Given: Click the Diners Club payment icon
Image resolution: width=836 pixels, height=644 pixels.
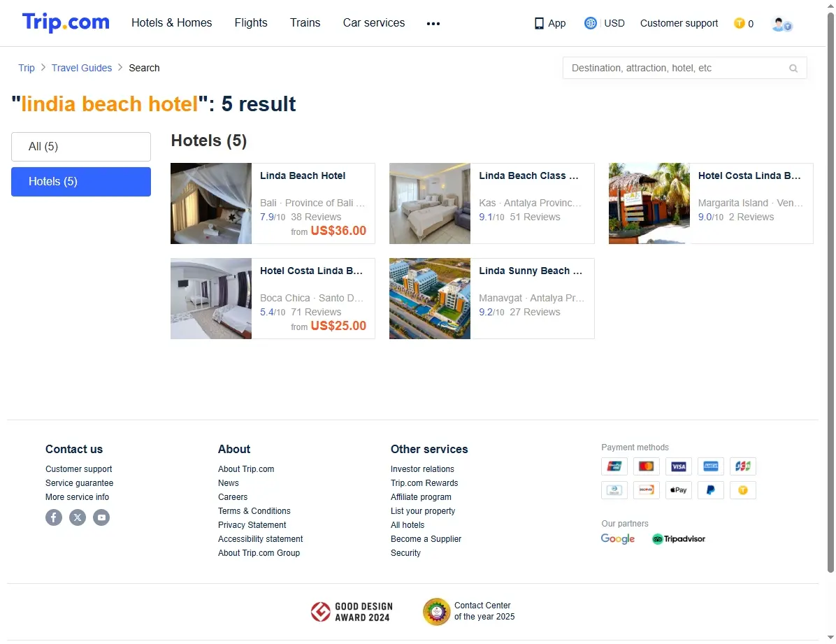Looking at the screenshot, I should [614, 489].
